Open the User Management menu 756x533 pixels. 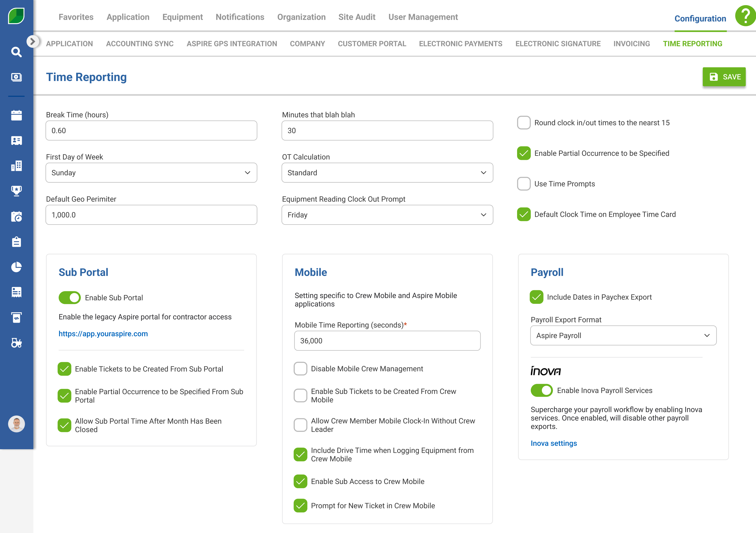tap(423, 17)
